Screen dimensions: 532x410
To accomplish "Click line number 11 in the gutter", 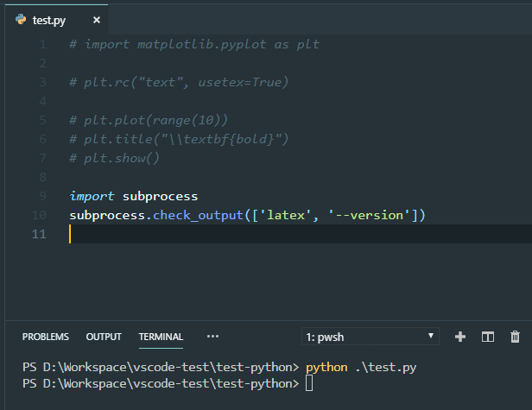I will point(39,234).
